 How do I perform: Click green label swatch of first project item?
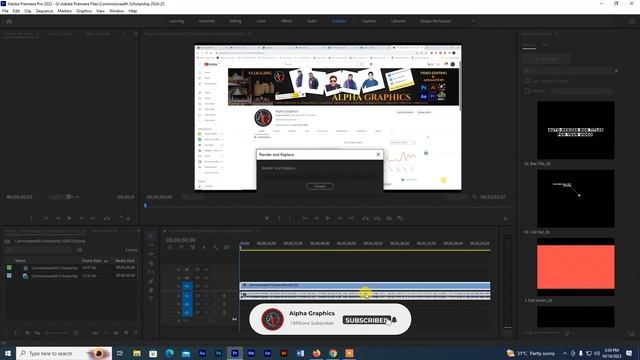tap(9, 268)
